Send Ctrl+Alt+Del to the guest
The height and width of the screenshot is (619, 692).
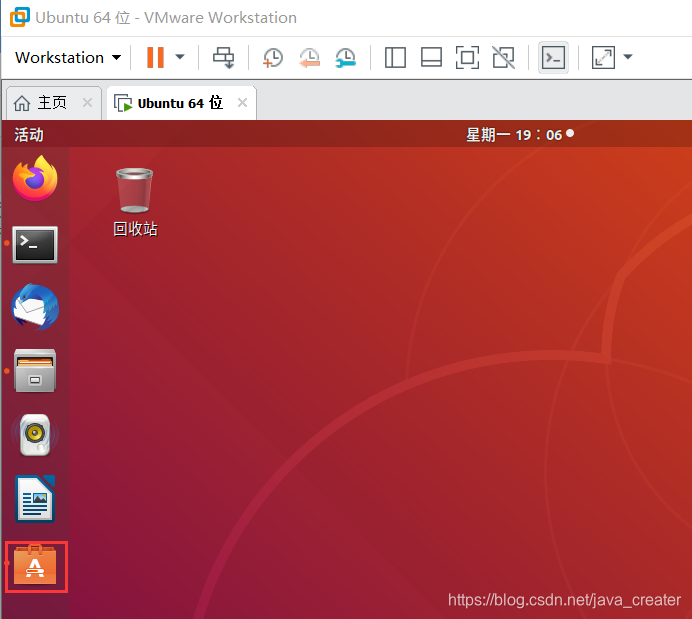(x=224, y=57)
